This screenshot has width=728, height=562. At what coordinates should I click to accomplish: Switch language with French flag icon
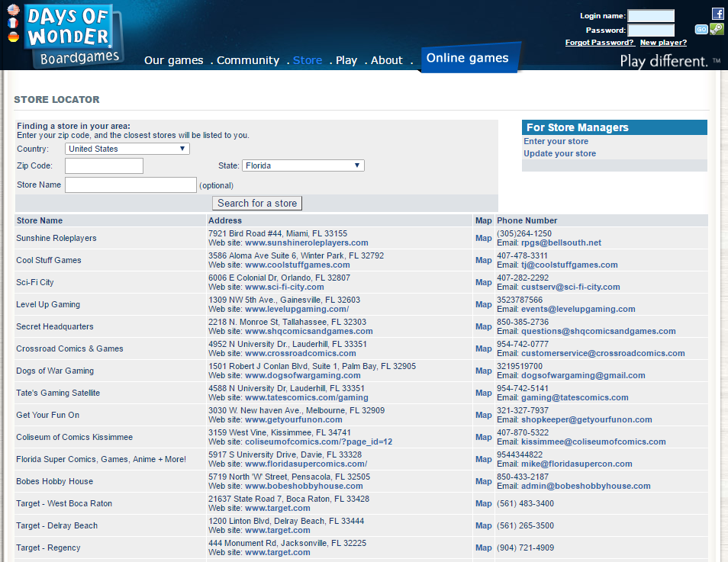pyautogui.click(x=14, y=23)
